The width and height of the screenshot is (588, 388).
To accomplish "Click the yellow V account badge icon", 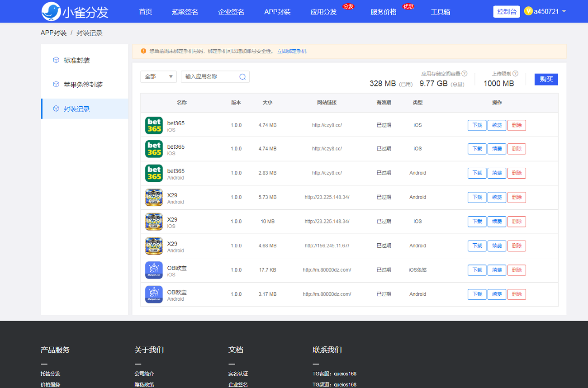I will tap(528, 11).
